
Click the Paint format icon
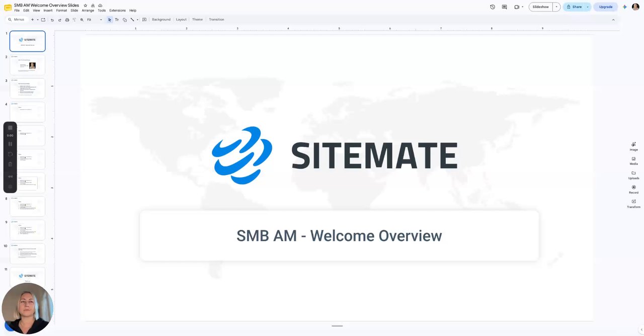74,20
